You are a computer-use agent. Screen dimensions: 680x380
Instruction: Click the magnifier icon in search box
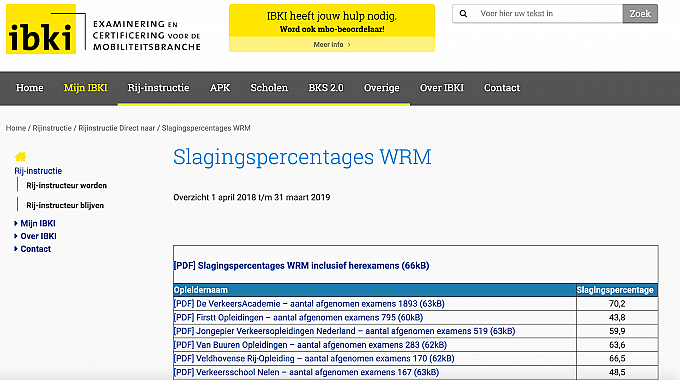[x=463, y=13]
